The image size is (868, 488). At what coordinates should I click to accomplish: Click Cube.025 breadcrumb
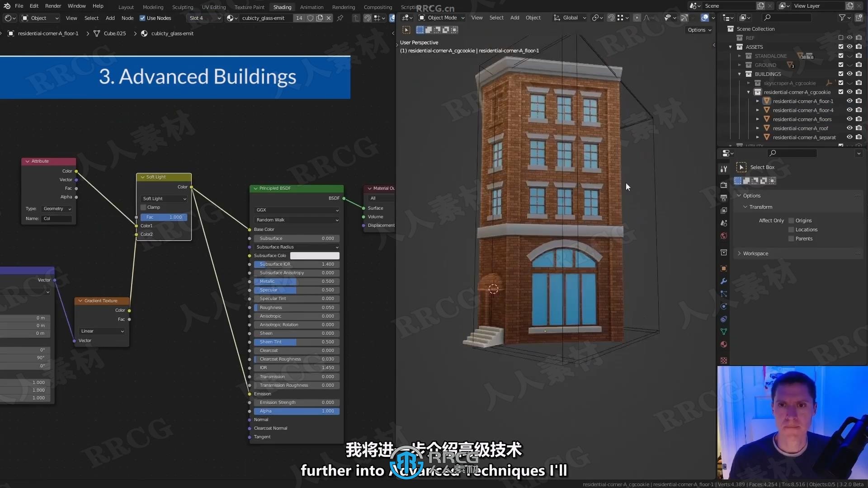pyautogui.click(x=115, y=33)
